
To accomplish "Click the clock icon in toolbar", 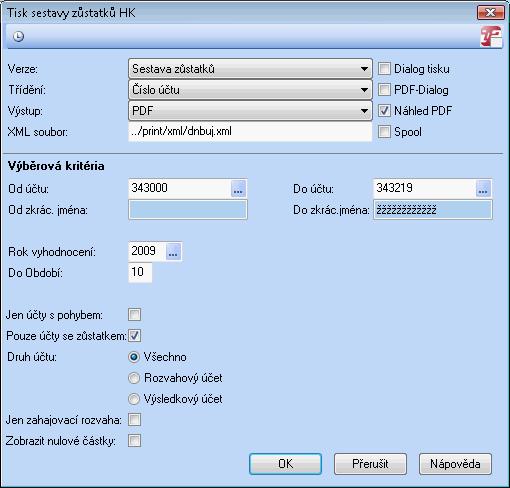I will coord(18,36).
